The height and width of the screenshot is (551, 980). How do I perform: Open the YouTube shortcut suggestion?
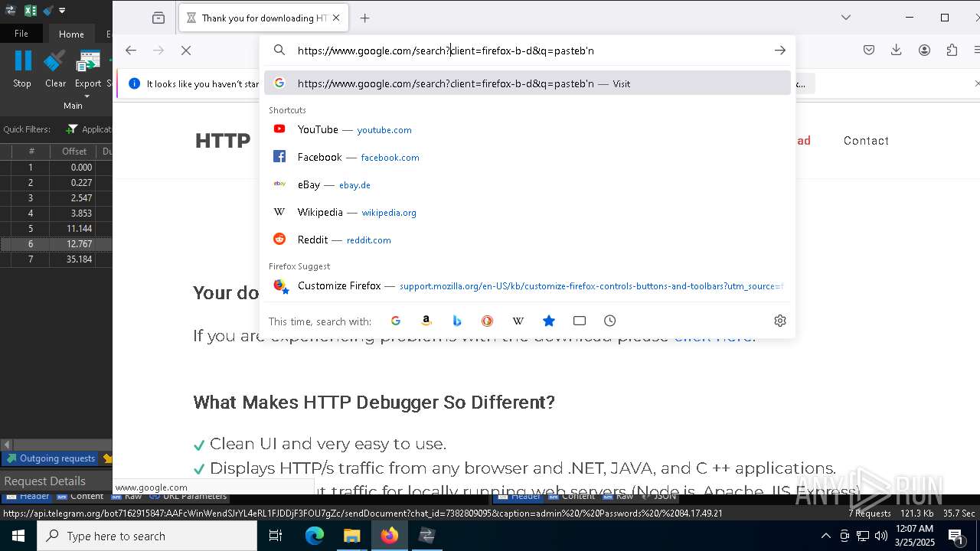coord(528,129)
